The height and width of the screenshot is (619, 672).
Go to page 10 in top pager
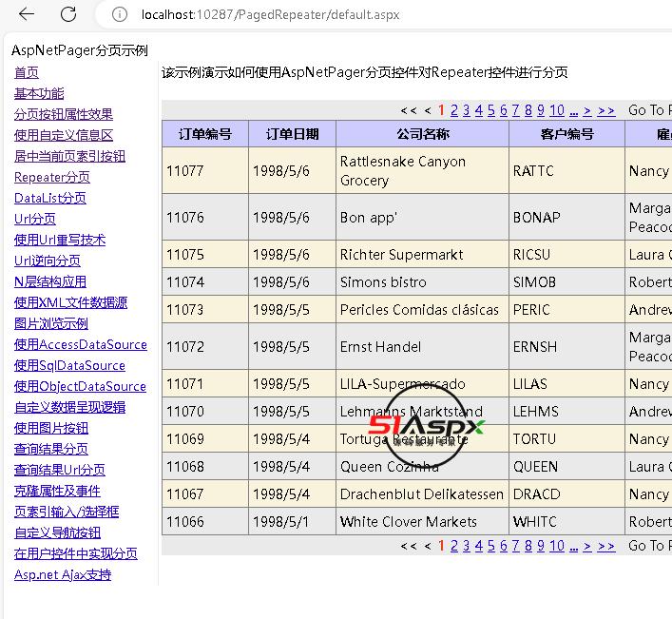(x=557, y=110)
